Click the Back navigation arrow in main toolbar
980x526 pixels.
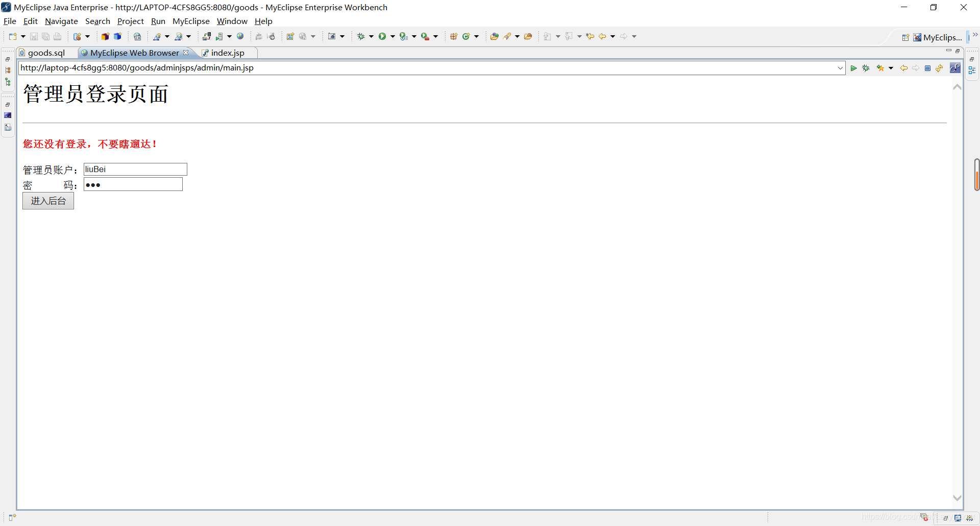point(602,36)
